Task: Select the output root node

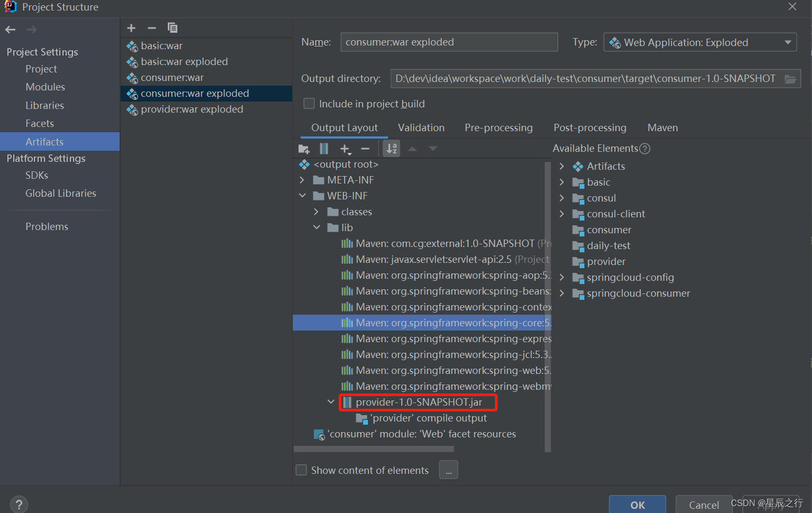Action: pos(346,164)
